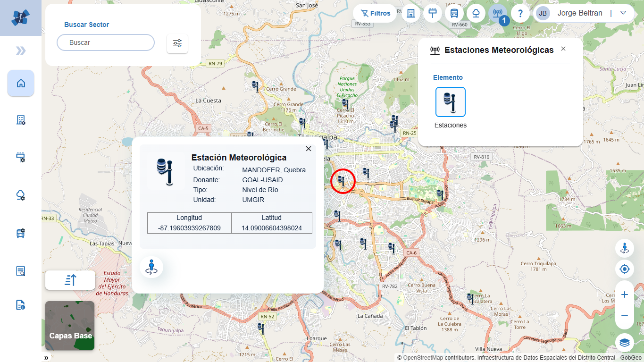Open building settings in the sidebar
The image size is (644, 362).
click(x=21, y=120)
